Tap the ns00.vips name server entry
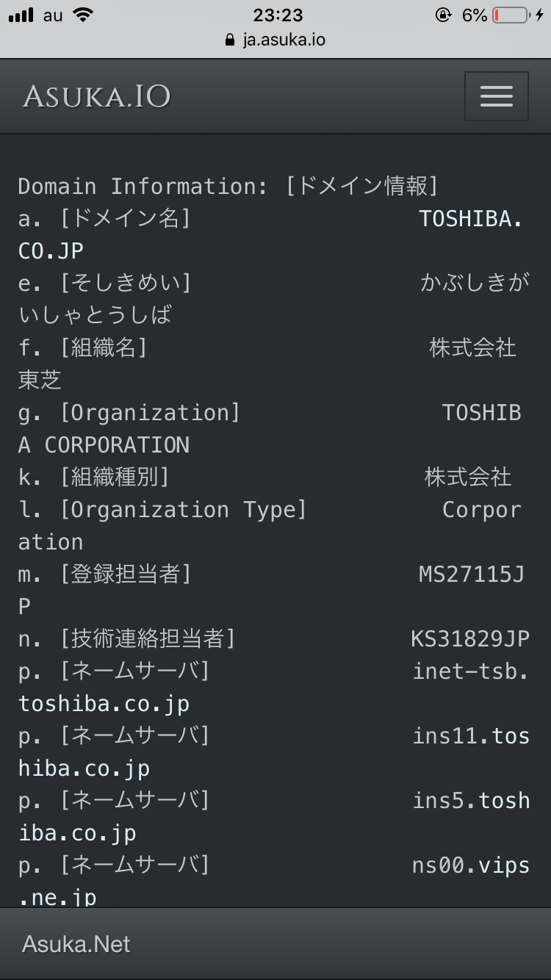The image size is (551, 980). pyautogui.click(x=470, y=865)
